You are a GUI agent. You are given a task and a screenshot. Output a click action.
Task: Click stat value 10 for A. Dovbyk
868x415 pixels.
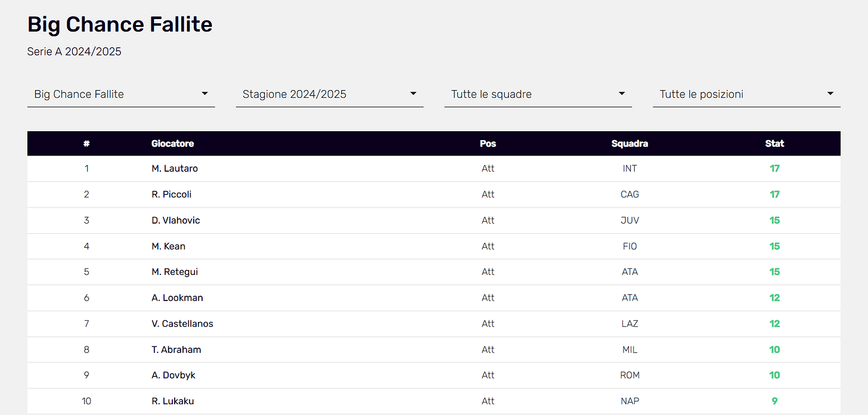774,376
